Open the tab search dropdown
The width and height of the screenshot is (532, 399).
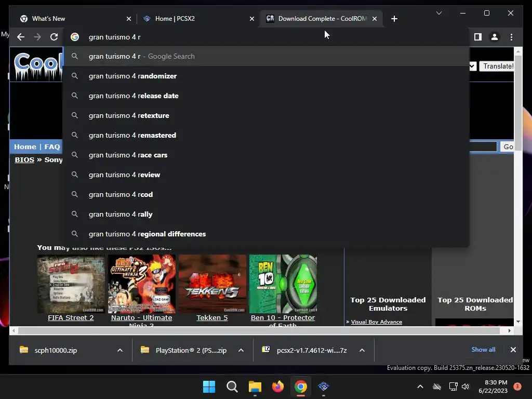(x=438, y=13)
